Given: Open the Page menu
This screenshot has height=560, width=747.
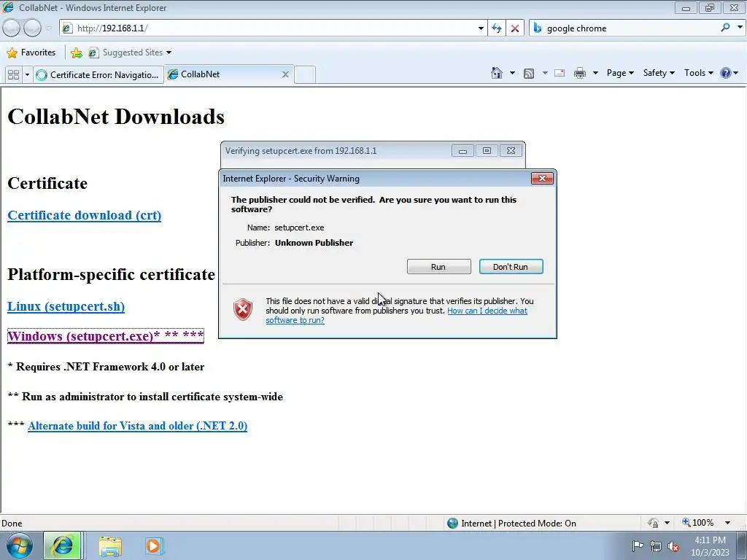Looking at the screenshot, I should [620, 73].
